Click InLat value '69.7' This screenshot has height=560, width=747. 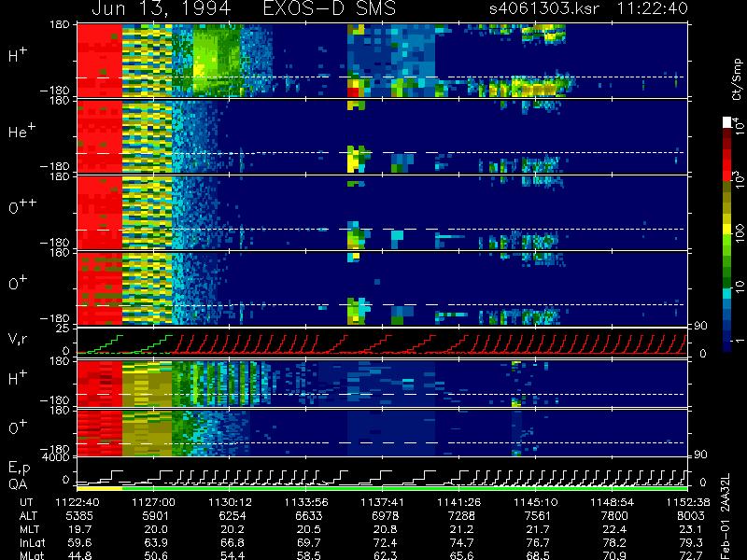(x=308, y=542)
